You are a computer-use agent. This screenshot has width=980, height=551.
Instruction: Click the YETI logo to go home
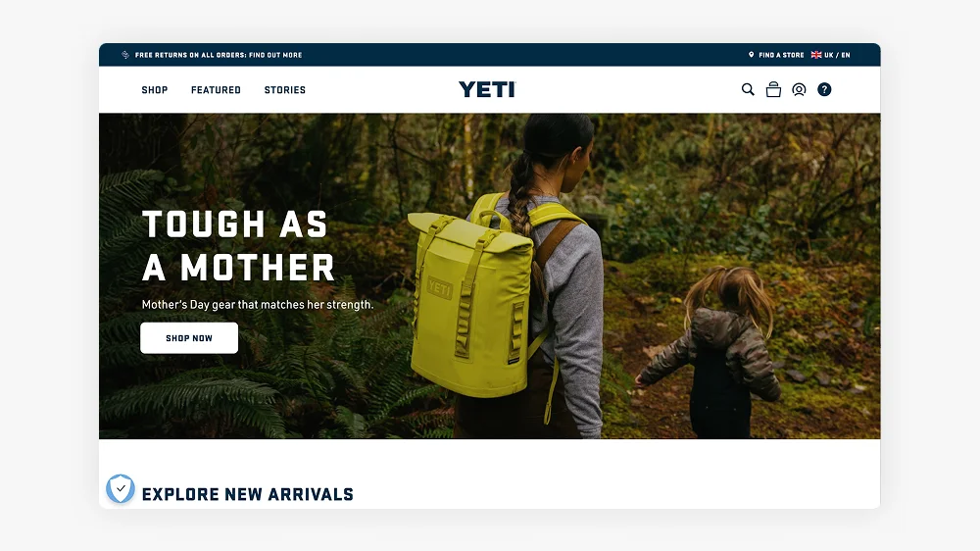(x=487, y=89)
